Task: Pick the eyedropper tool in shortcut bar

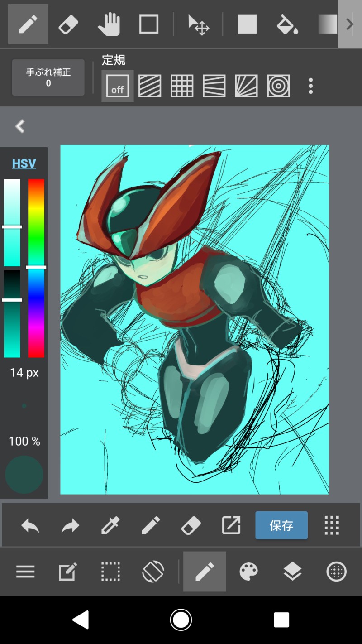Action: click(110, 525)
